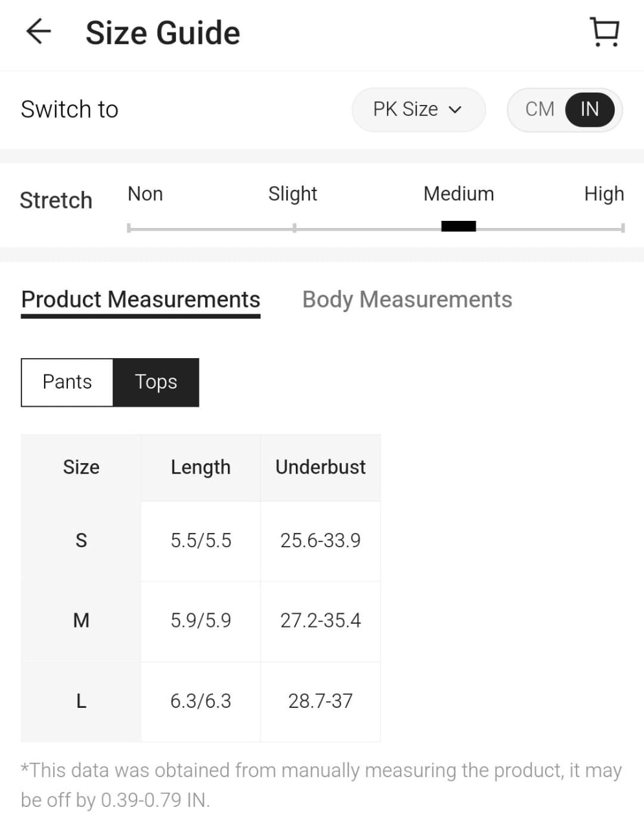Select size M row
The width and height of the screenshot is (644, 829).
click(x=81, y=620)
